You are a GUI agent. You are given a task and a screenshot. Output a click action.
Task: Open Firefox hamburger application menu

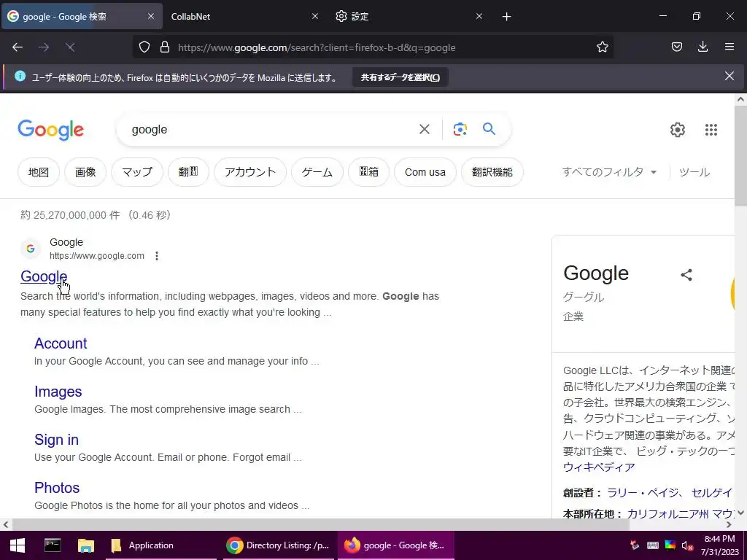(729, 47)
